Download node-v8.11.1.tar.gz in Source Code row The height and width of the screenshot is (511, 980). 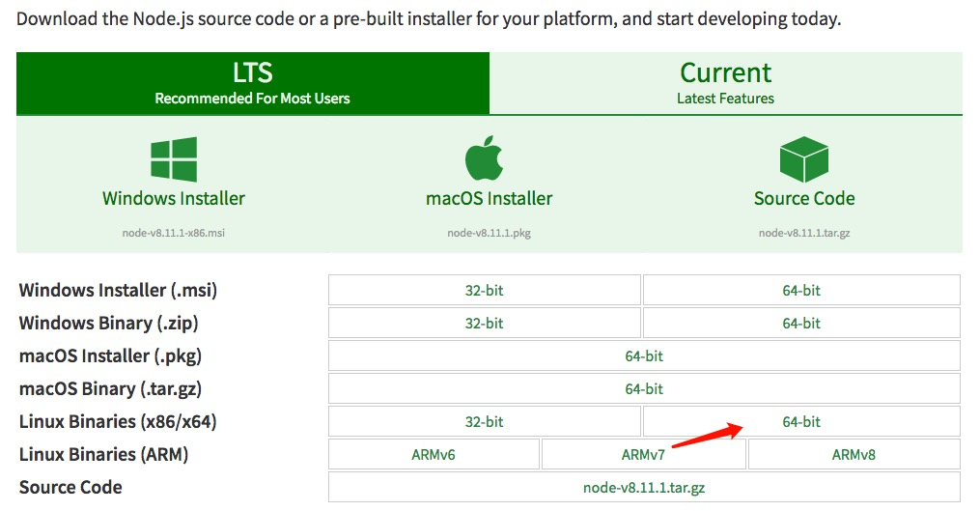coord(644,487)
